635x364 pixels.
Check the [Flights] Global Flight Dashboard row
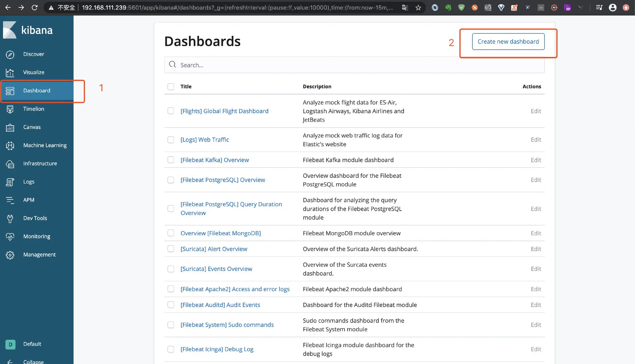pos(171,111)
